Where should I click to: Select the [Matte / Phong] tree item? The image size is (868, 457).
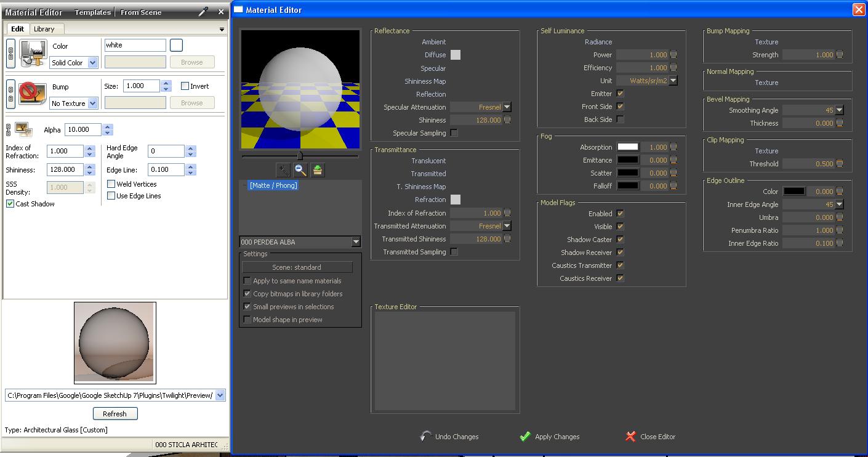tap(273, 185)
